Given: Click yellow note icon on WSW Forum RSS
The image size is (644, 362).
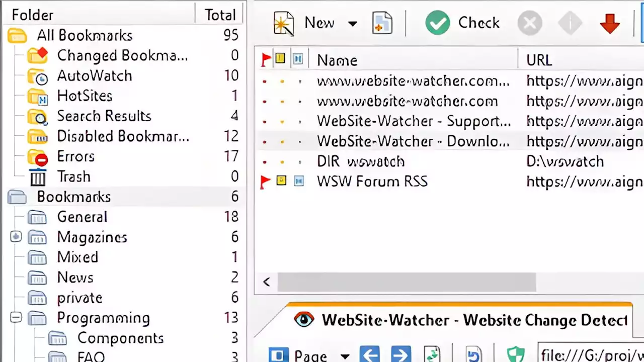Looking at the screenshot, I should [x=281, y=180].
